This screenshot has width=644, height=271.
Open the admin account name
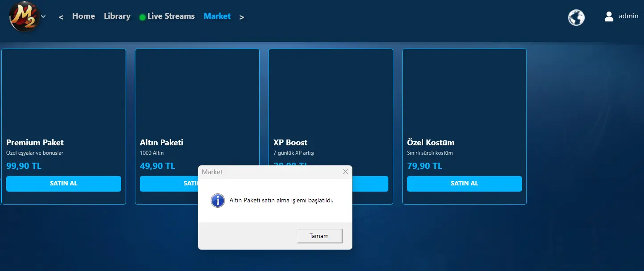click(x=628, y=16)
